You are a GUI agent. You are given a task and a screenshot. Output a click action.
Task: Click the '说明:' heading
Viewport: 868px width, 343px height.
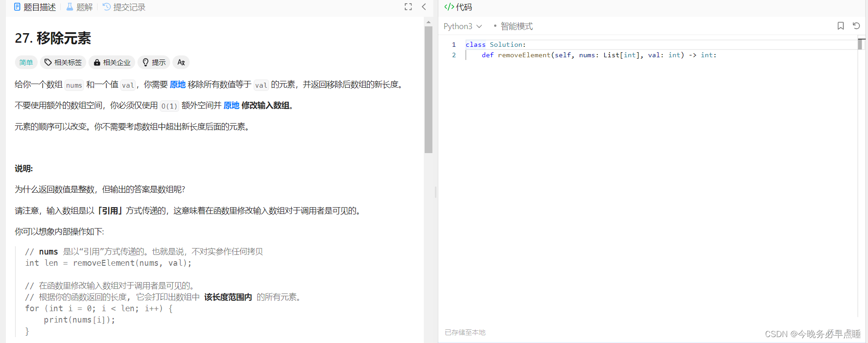click(24, 169)
